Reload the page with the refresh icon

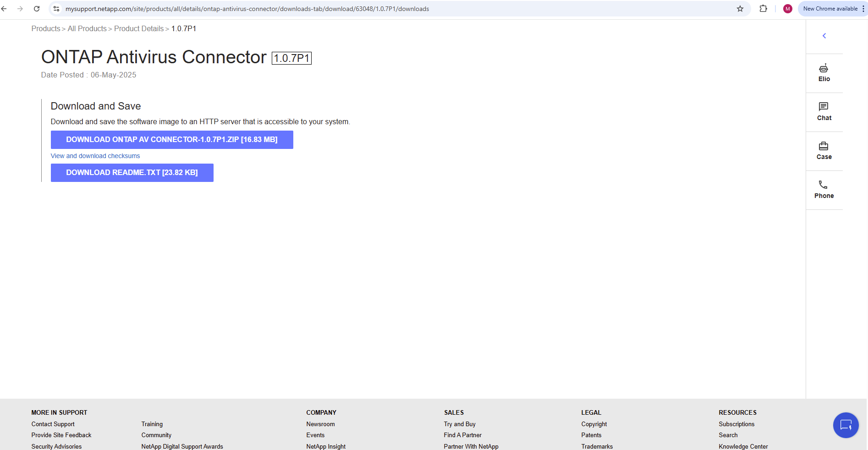[x=37, y=9]
